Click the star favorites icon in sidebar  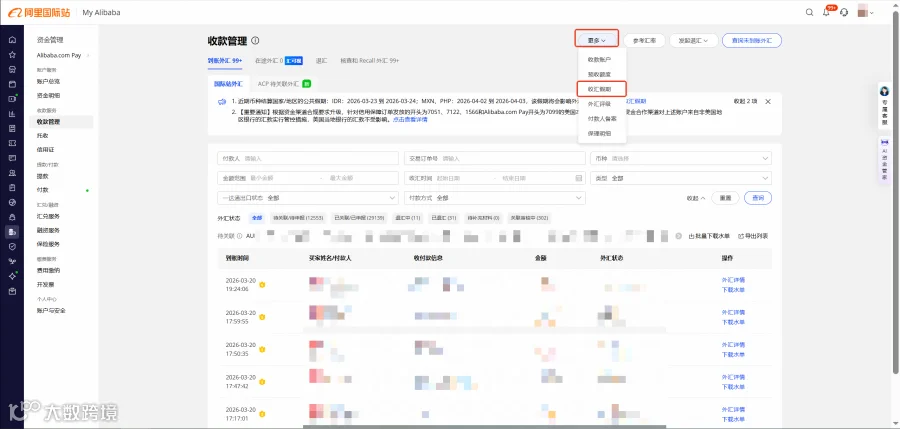coord(12,55)
